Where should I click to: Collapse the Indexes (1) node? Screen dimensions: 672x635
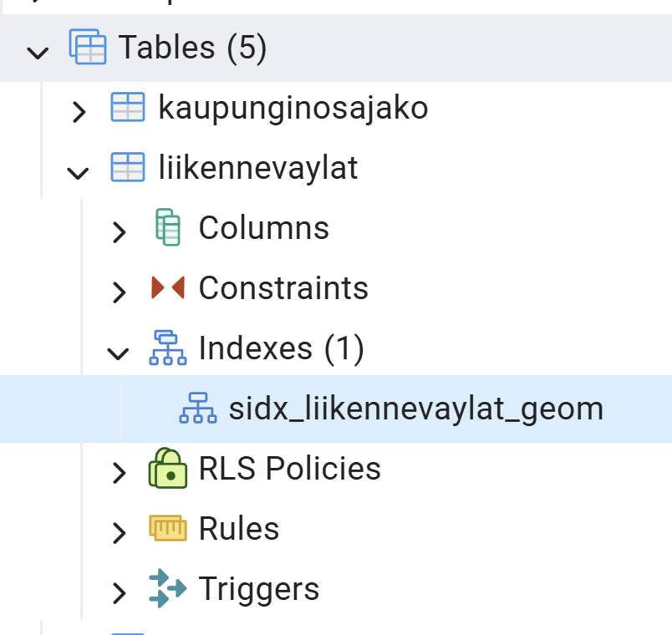[x=119, y=353]
